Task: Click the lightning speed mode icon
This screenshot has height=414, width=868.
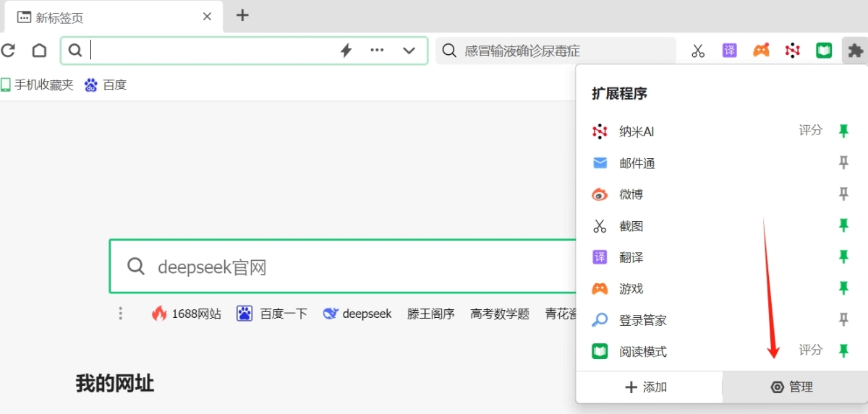Action: click(x=346, y=51)
